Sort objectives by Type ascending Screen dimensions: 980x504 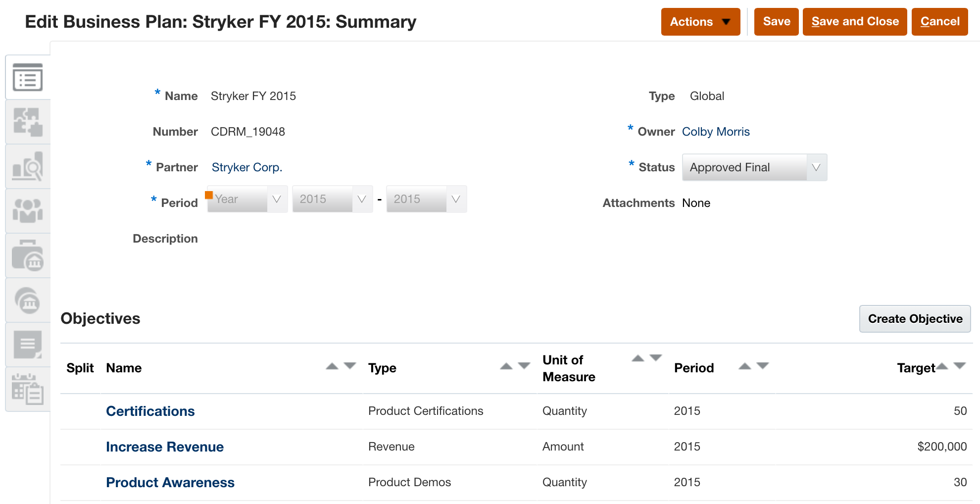[506, 366]
